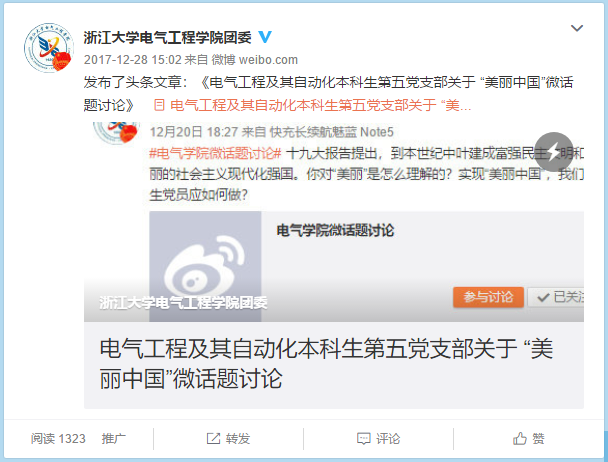
Task: Click the 微博 weibo.com source link
Action: coord(254,60)
